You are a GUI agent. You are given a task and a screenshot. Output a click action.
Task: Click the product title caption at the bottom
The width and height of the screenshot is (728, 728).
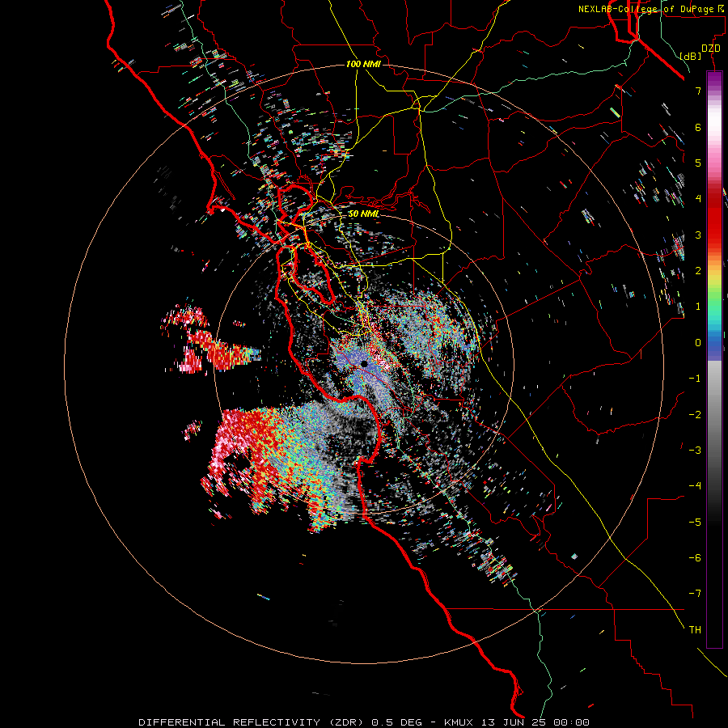(364, 722)
